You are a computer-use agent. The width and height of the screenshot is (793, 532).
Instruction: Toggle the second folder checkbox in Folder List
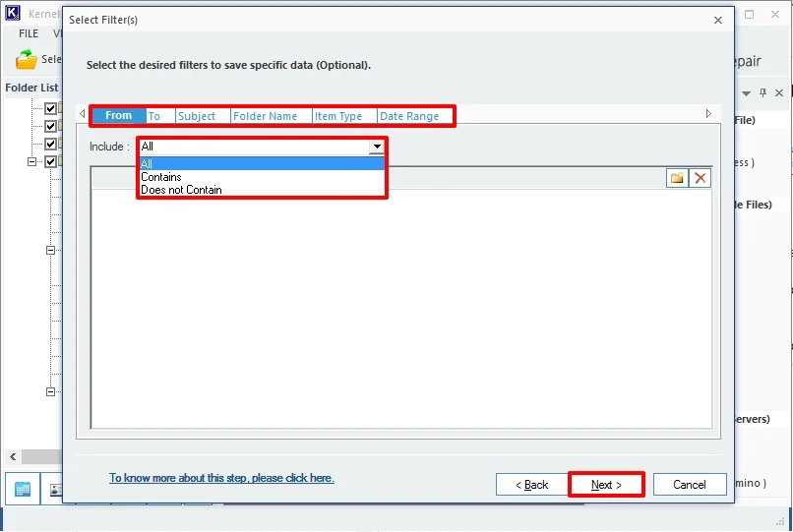coord(51,126)
